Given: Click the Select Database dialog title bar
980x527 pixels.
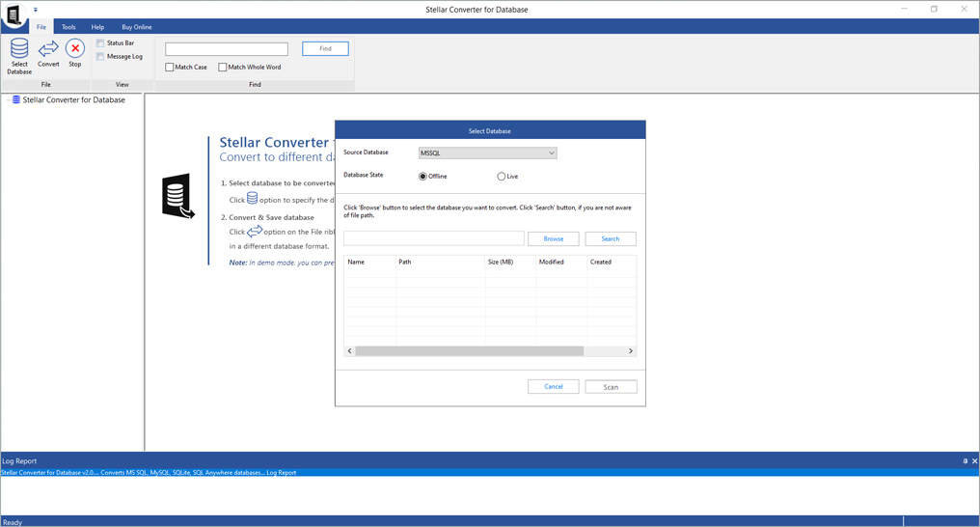Looking at the screenshot, I should pos(490,130).
